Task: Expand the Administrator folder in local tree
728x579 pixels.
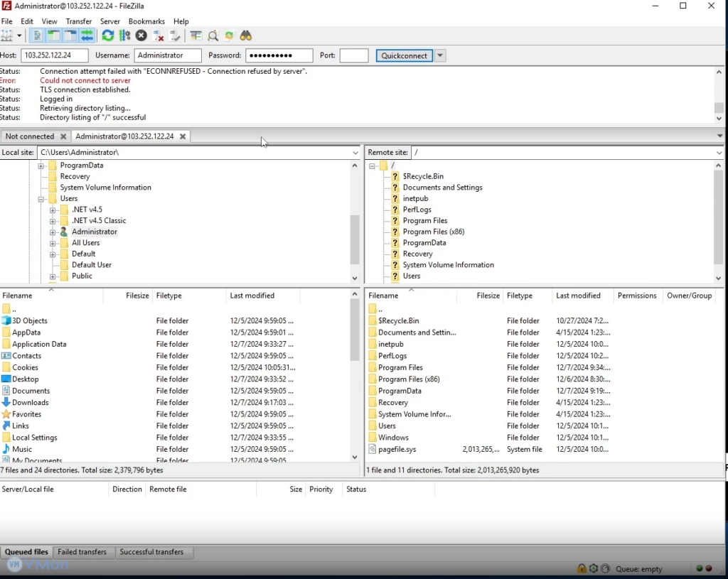Action: (53, 232)
